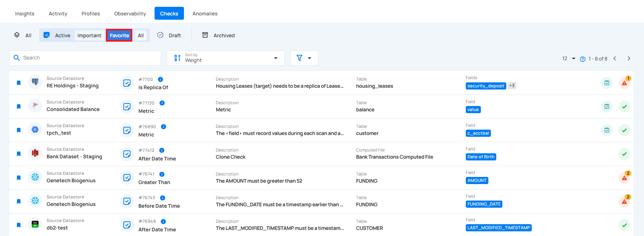Go to the next page arrow
This screenshot has height=236, width=644.
629,59
